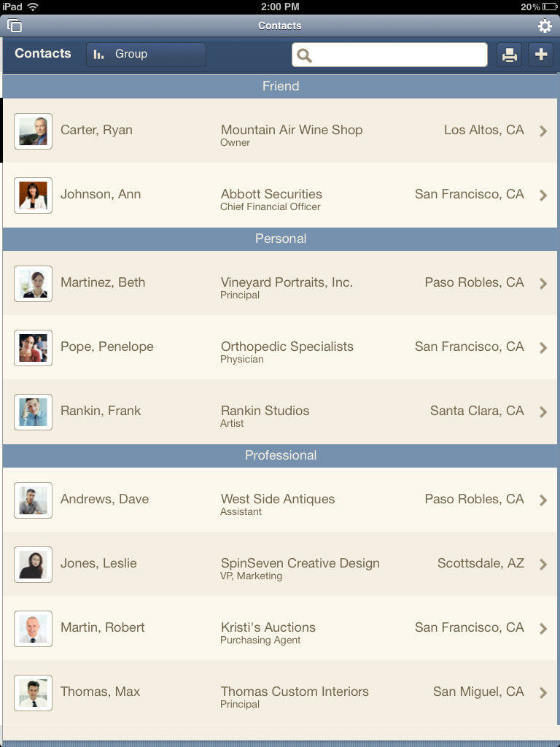Tap the Contacts layout title button
560x747 pixels.
(x=43, y=53)
